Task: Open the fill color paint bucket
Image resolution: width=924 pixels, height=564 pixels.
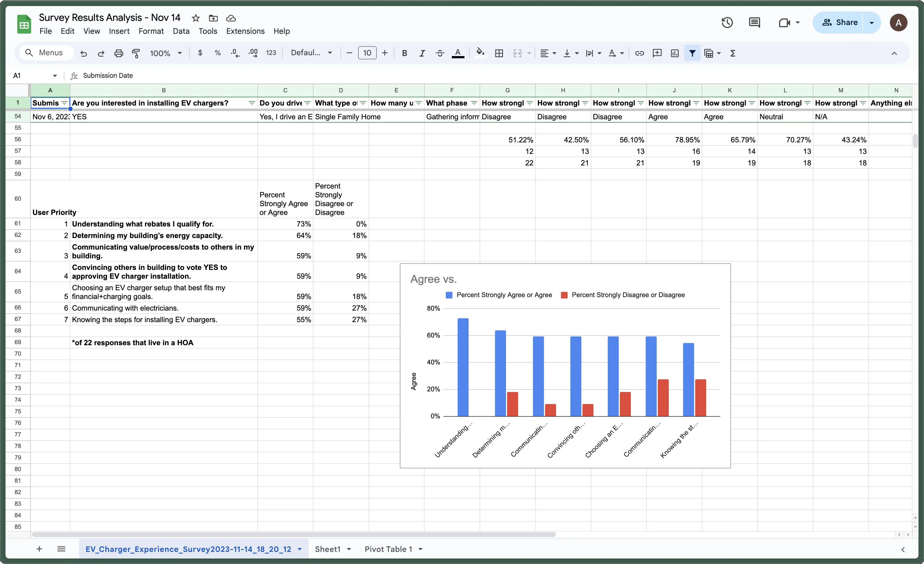Action: coord(480,52)
